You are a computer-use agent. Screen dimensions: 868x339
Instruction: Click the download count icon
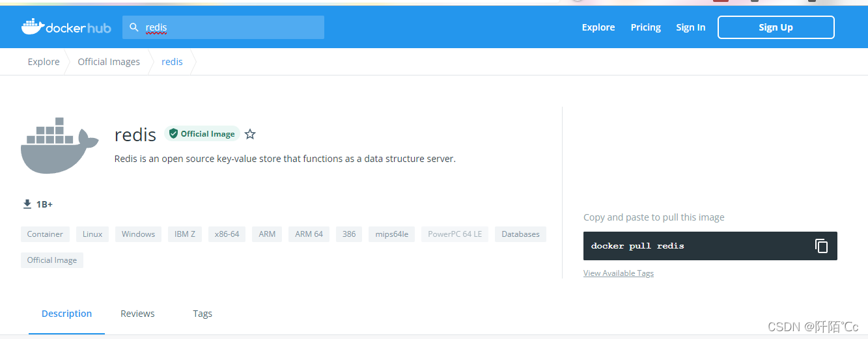[27, 204]
